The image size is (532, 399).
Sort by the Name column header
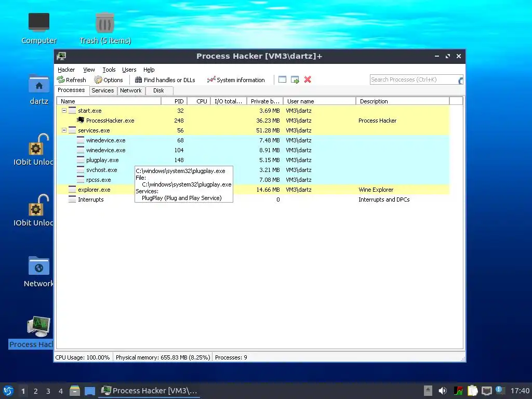click(x=109, y=101)
